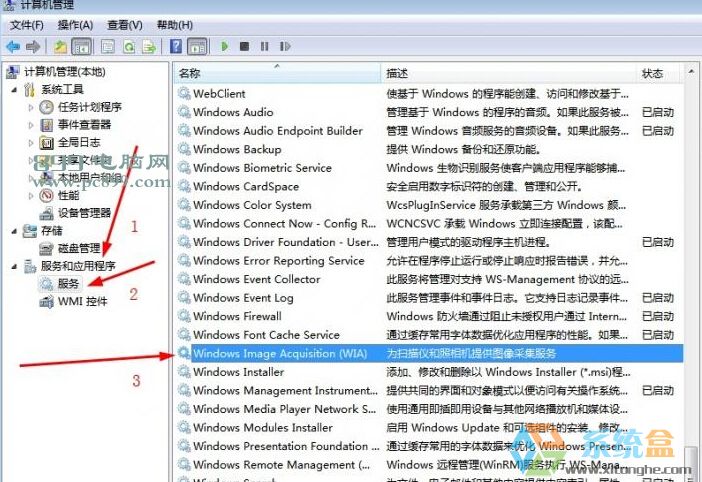Sort services by 描述 column header

509,73
